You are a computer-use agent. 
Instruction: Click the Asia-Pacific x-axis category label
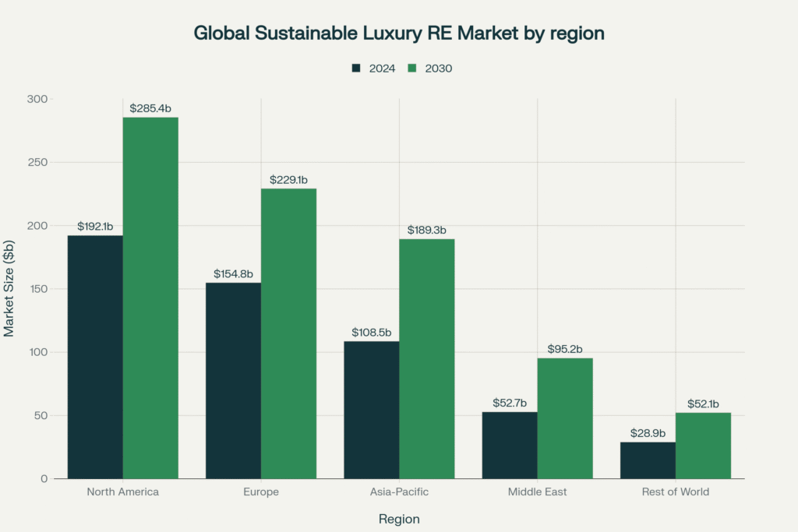[399, 492]
